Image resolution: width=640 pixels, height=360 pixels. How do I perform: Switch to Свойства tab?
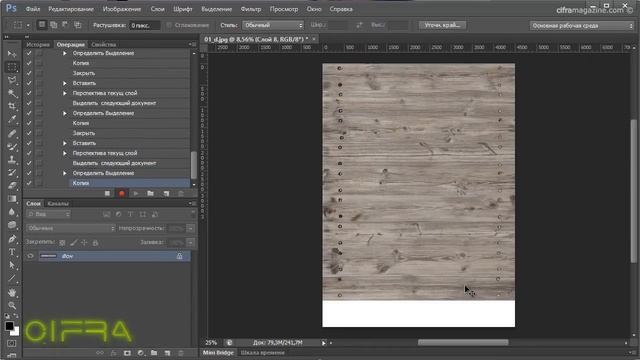point(104,44)
